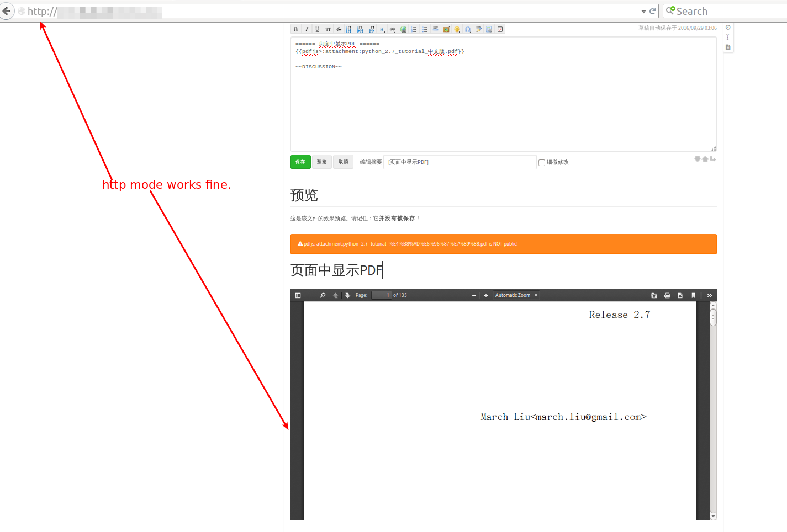787x532 pixels.
Task: Toggle editor text wrap arrow icon
Action: (713, 159)
